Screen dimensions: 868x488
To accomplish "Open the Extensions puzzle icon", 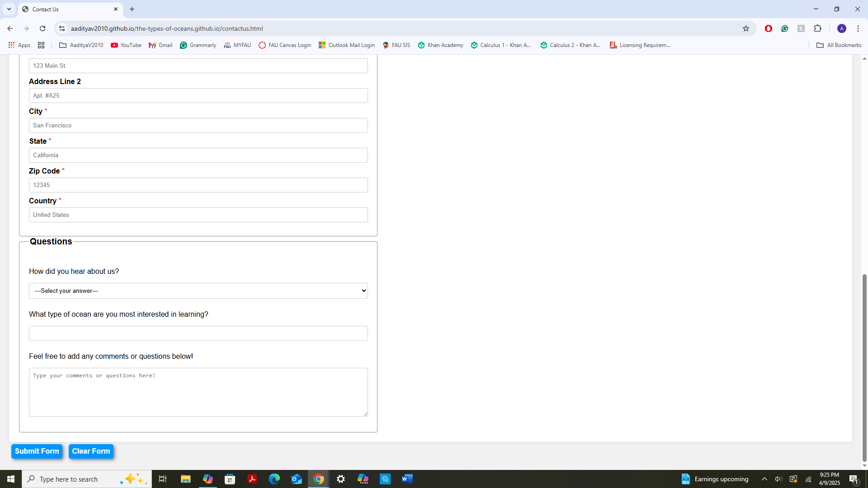I will pyautogui.click(x=817, y=28).
